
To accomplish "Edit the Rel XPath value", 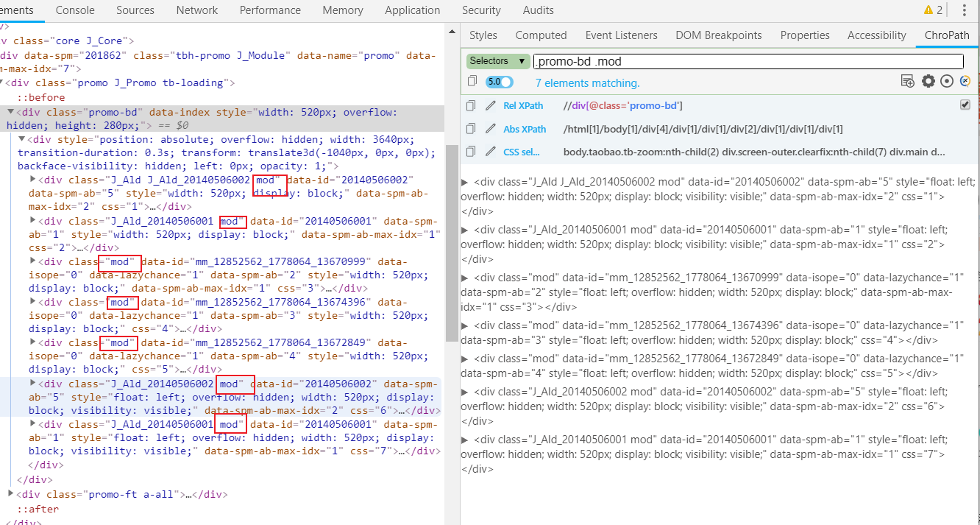I will pos(491,106).
